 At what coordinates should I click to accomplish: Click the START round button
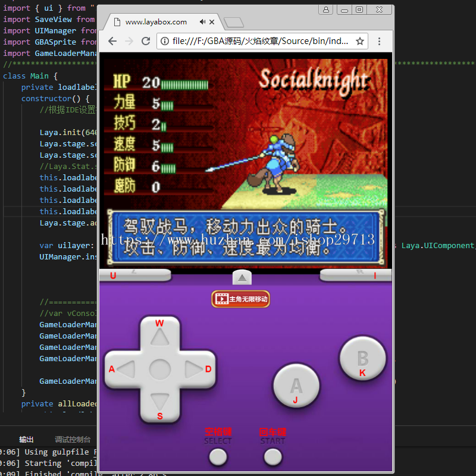[273, 457]
